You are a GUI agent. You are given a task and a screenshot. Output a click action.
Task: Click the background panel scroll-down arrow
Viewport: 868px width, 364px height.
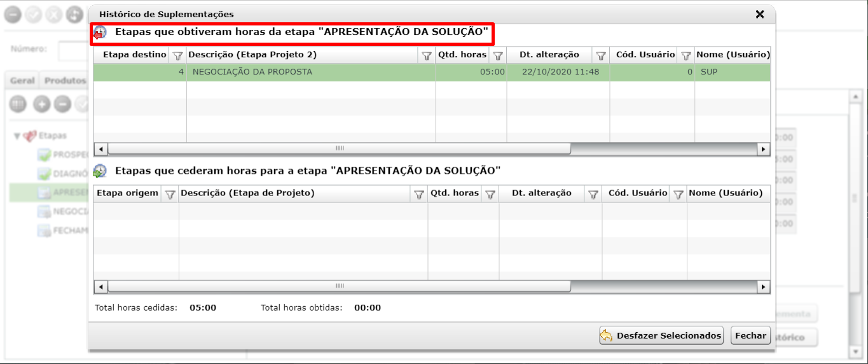point(855,351)
